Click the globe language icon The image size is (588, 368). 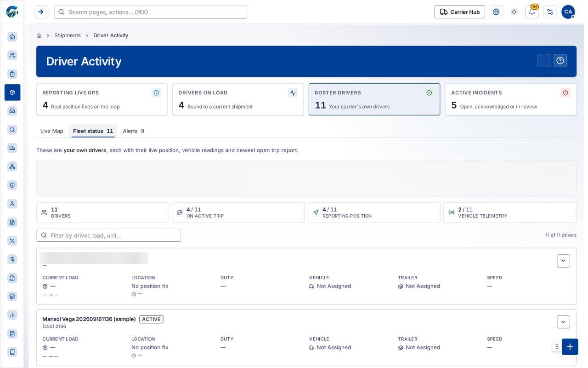click(496, 12)
